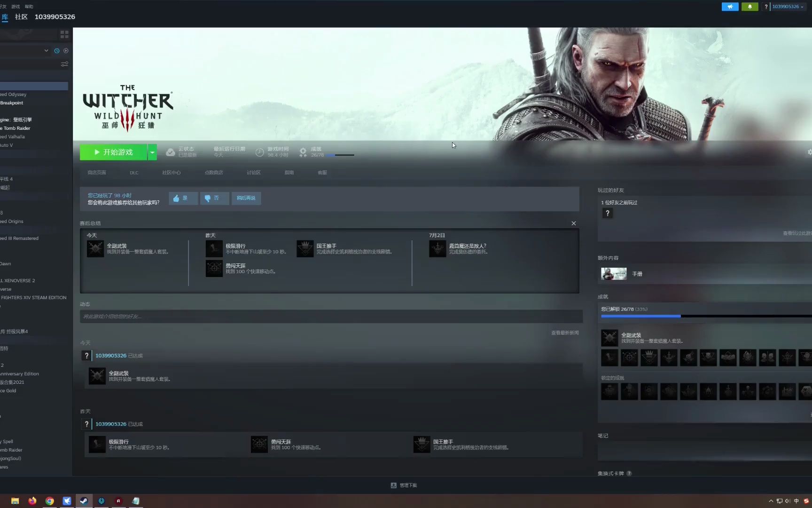Viewport: 812px width, 508px height.
Task: Click 全副武装 achievement icon in today's summary
Action: [95, 248]
